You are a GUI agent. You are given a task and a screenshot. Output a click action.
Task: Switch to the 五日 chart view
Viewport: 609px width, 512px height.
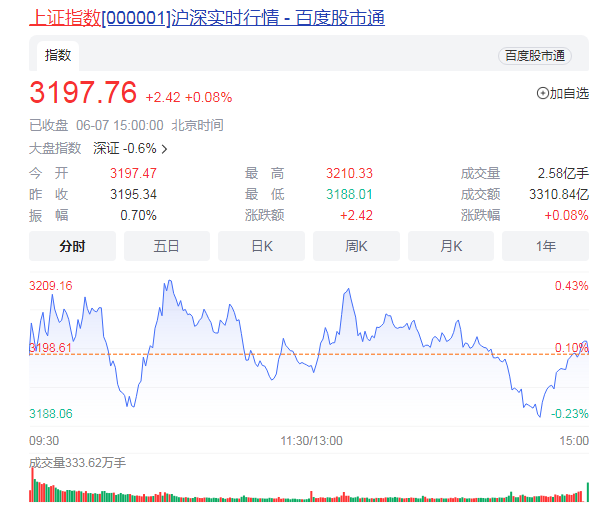167,246
